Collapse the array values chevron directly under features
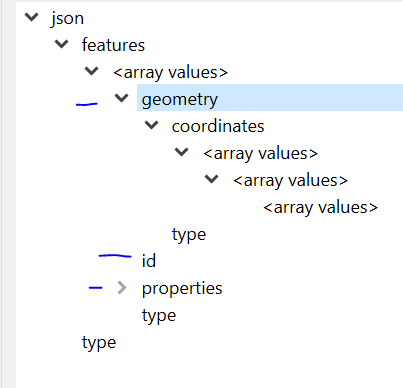The image size is (403, 388). point(92,71)
